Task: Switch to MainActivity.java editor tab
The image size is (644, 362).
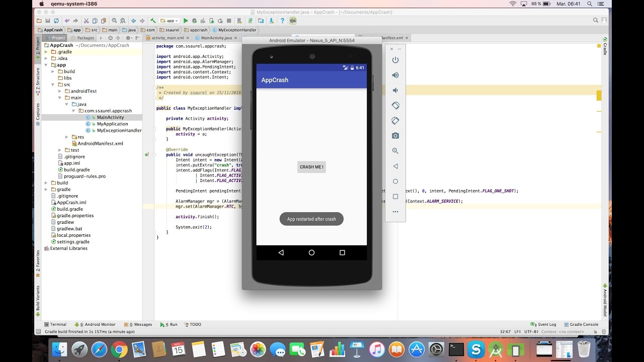Action: coord(216,38)
